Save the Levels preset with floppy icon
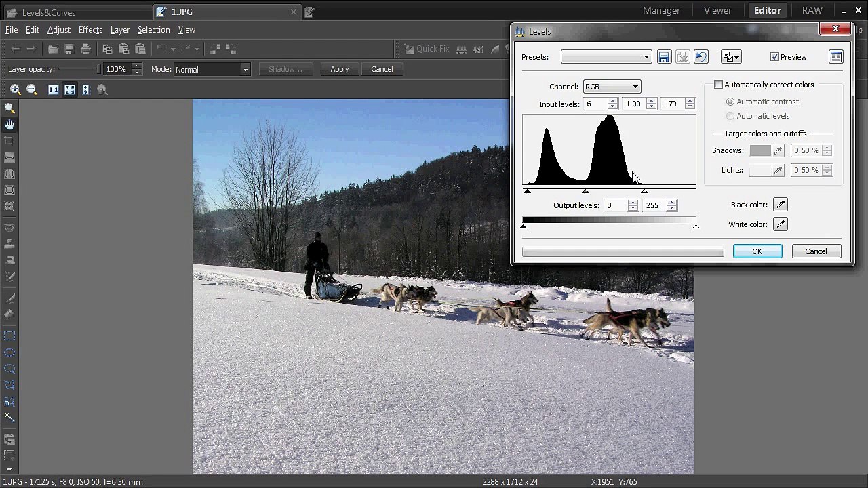This screenshot has height=488, width=868. pyautogui.click(x=664, y=57)
